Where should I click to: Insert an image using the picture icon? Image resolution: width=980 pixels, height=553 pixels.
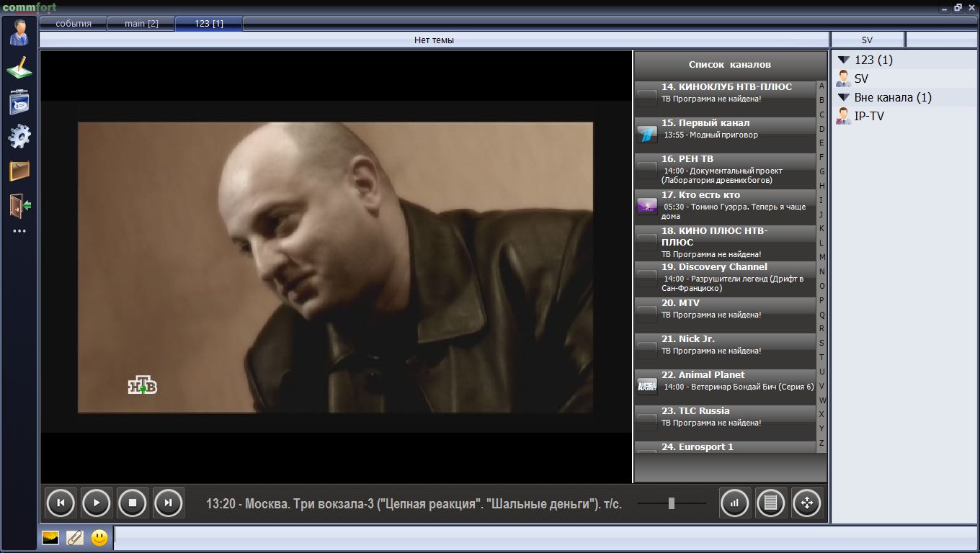50,538
